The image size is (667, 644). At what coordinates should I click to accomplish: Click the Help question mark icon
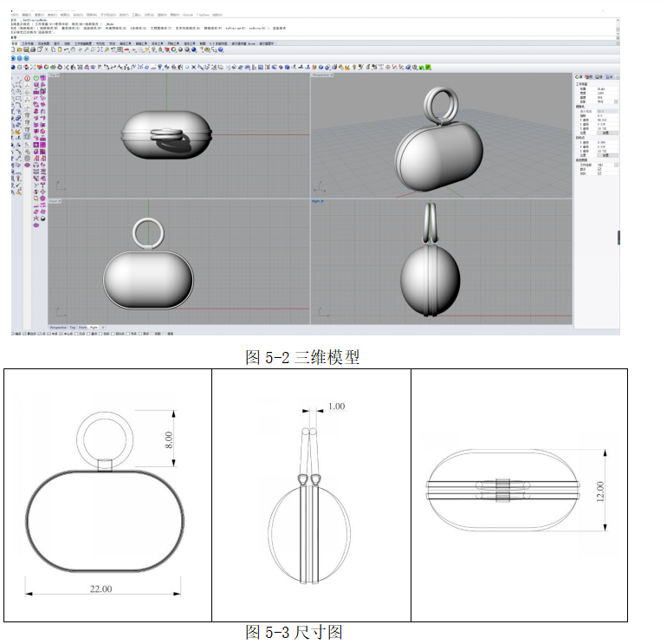(220, 49)
